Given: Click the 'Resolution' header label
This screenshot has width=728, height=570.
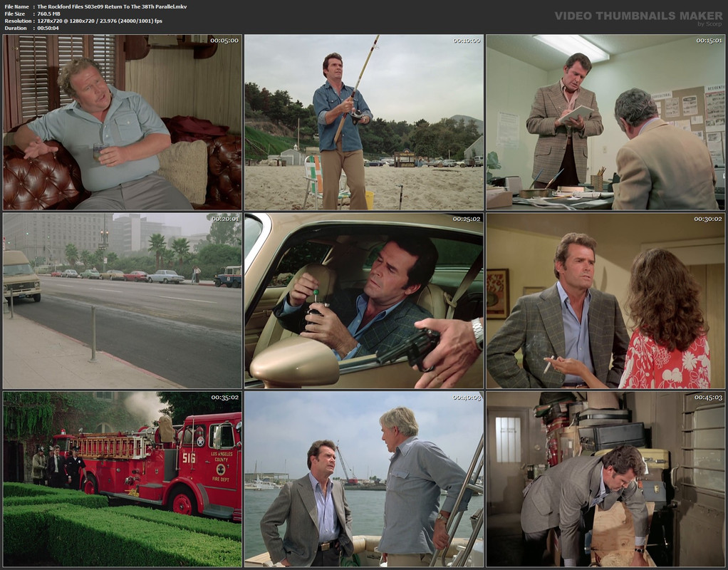Looking at the screenshot, I should (x=18, y=21).
